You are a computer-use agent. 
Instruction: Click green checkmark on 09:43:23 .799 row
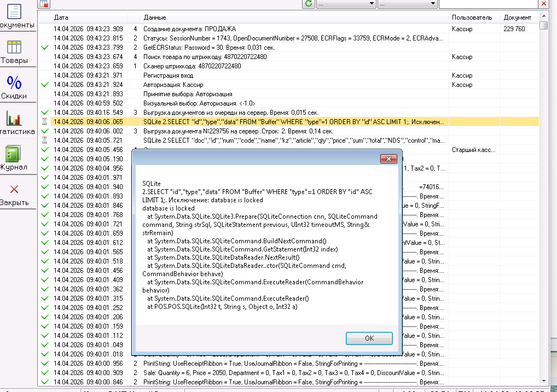coord(45,48)
